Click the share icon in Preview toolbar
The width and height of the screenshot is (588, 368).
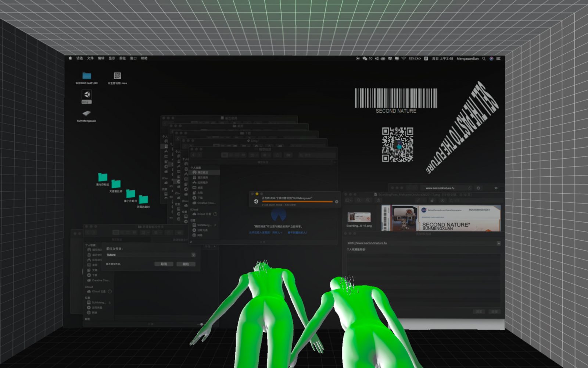(x=378, y=200)
